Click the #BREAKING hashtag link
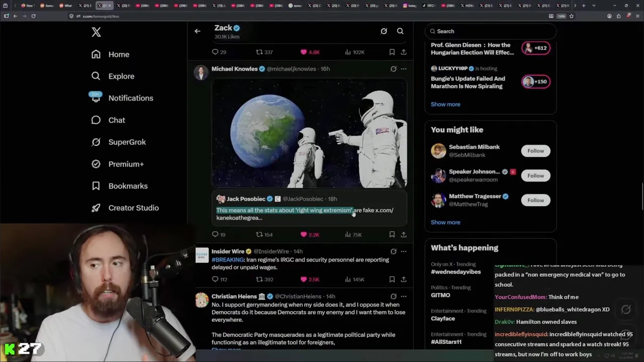 (227, 260)
